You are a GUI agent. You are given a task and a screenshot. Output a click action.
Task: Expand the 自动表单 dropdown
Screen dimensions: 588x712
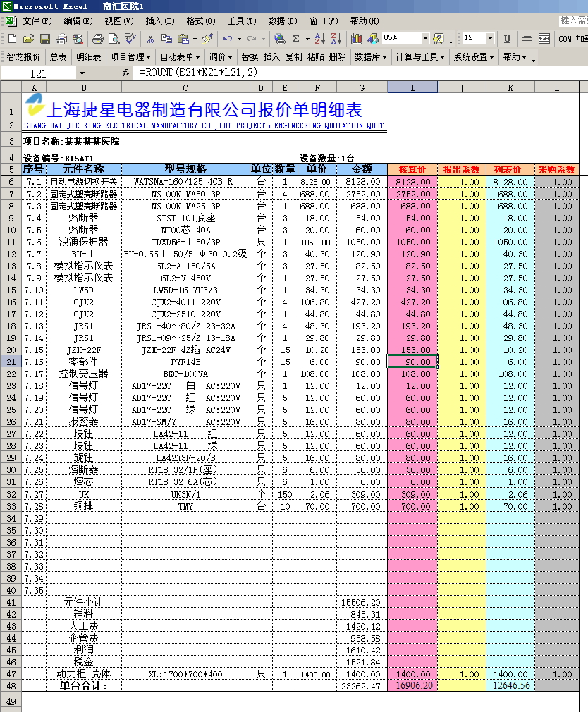[x=180, y=57]
